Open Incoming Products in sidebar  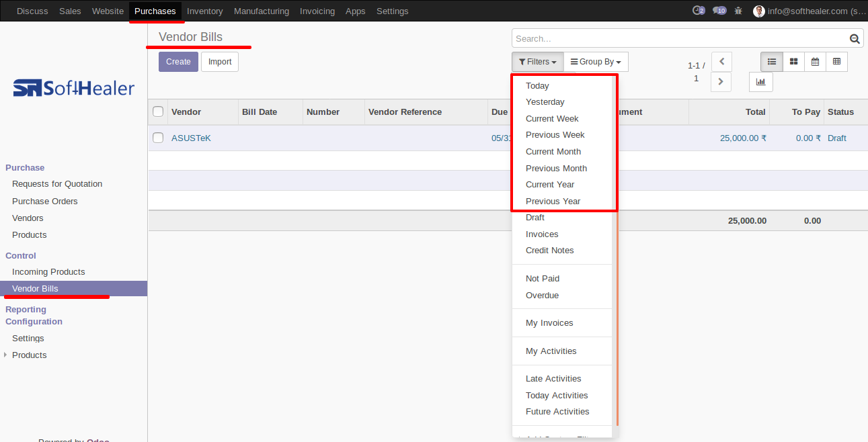(48, 272)
